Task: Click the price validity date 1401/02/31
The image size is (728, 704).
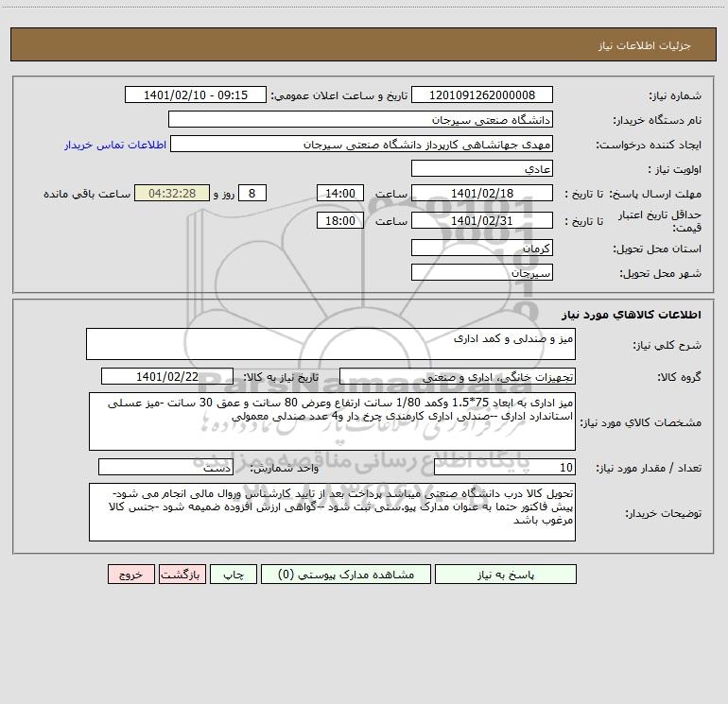Action: pos(482,220)
